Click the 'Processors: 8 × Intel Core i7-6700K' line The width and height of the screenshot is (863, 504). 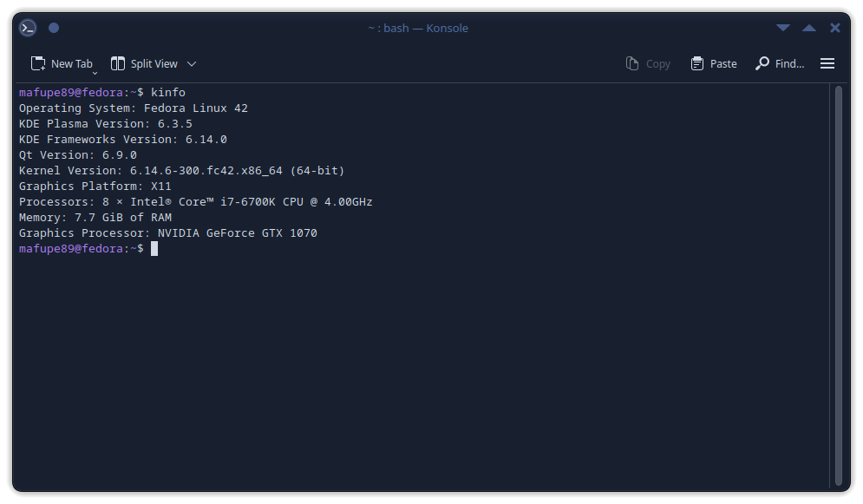195,202
